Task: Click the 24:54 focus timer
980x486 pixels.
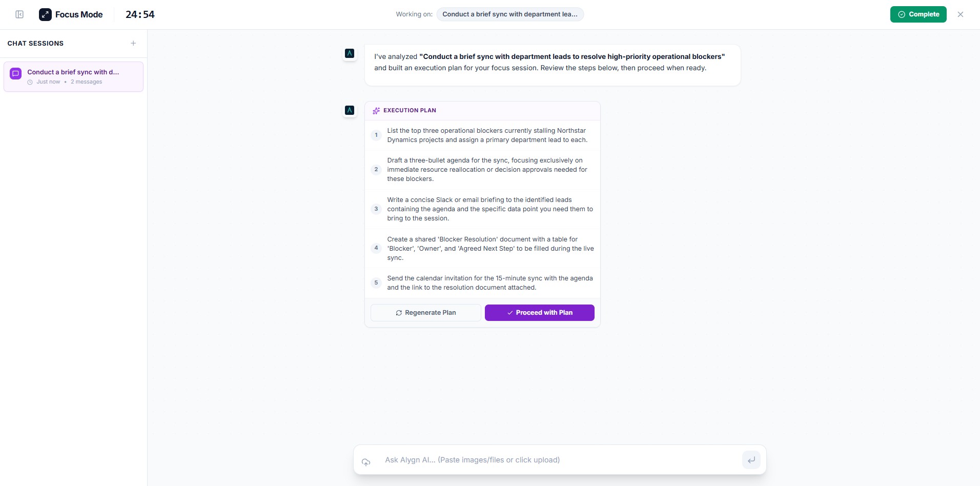Action: click(140, 14)
